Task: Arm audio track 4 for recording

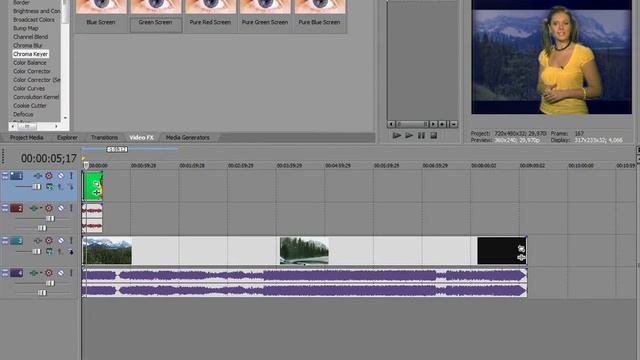Action: [49, 273]
